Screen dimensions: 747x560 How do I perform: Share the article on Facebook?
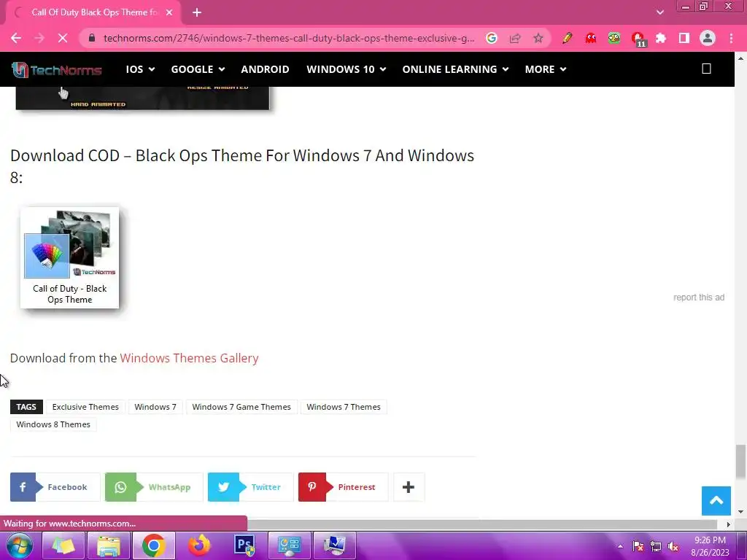tap(55, 487)
